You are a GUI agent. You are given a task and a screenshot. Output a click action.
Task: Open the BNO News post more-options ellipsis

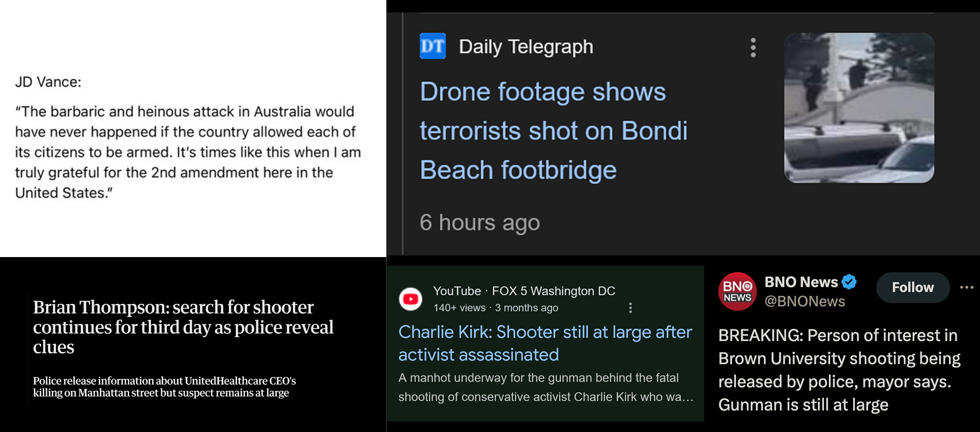tap(967, 287)
